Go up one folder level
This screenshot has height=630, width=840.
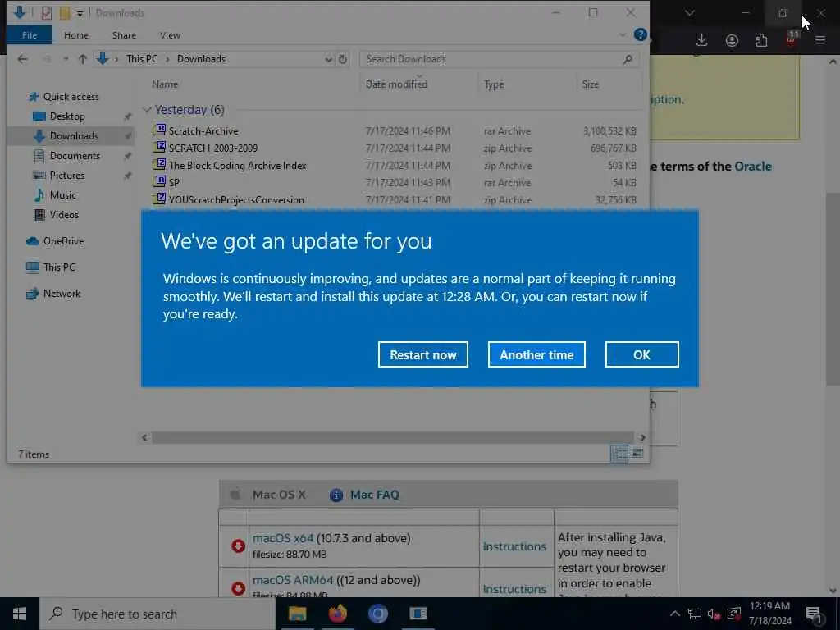point(83,59)
